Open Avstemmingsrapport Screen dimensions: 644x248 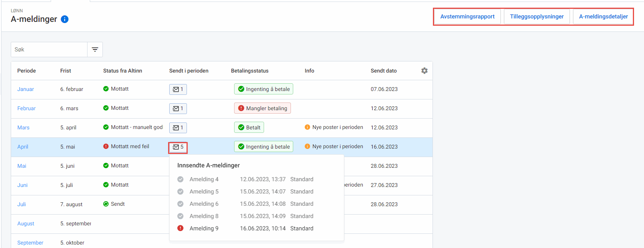(x=467, y=17)
